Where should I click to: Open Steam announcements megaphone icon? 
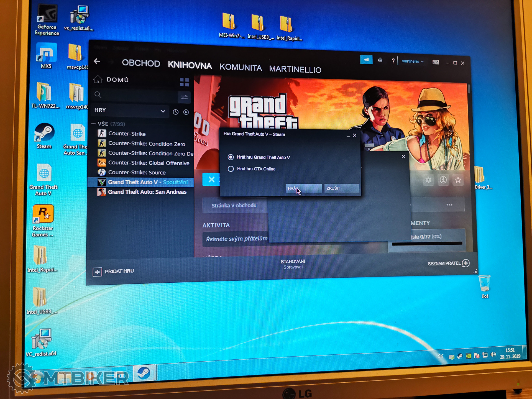tap(366, 60)
